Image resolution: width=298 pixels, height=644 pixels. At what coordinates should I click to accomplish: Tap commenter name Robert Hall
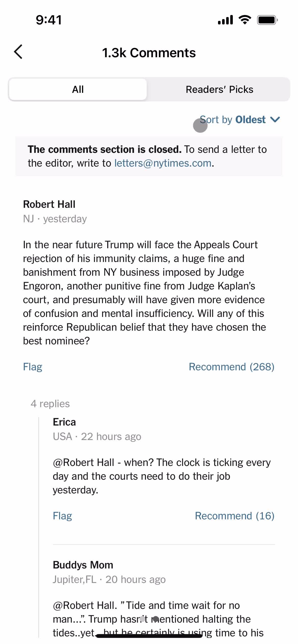(x=49, y=204)
